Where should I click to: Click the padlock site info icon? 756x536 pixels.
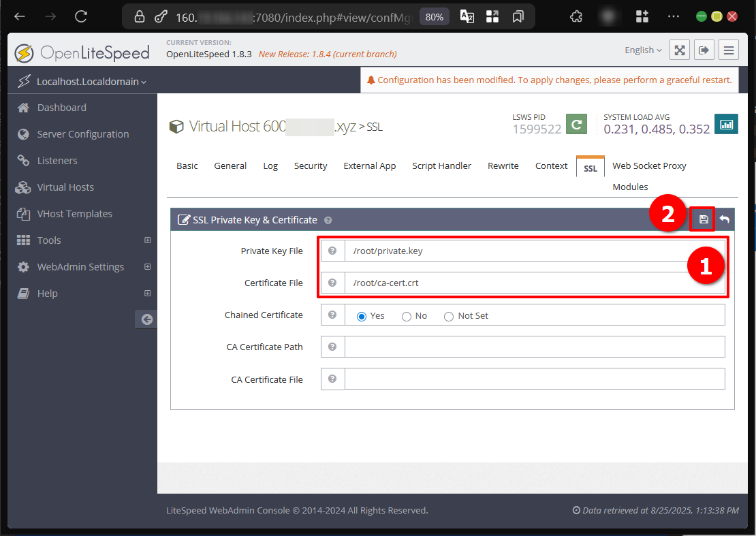(x=140, y=17)
